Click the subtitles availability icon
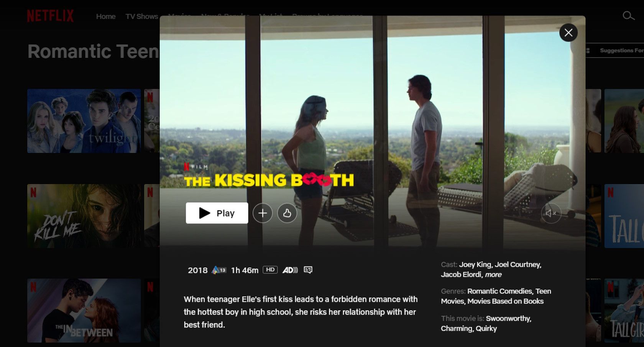The height and width of the screenshot is (347, 644). coord(308,270)
